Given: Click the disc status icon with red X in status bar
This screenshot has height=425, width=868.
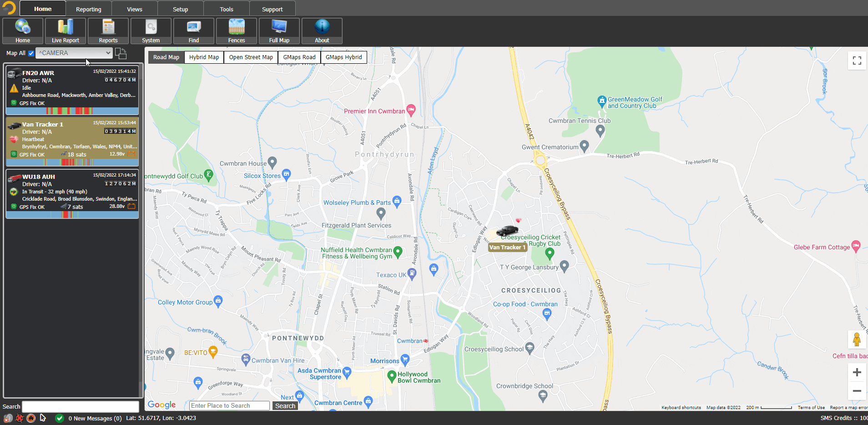Looking at the screenshot, I should [8, 418].
